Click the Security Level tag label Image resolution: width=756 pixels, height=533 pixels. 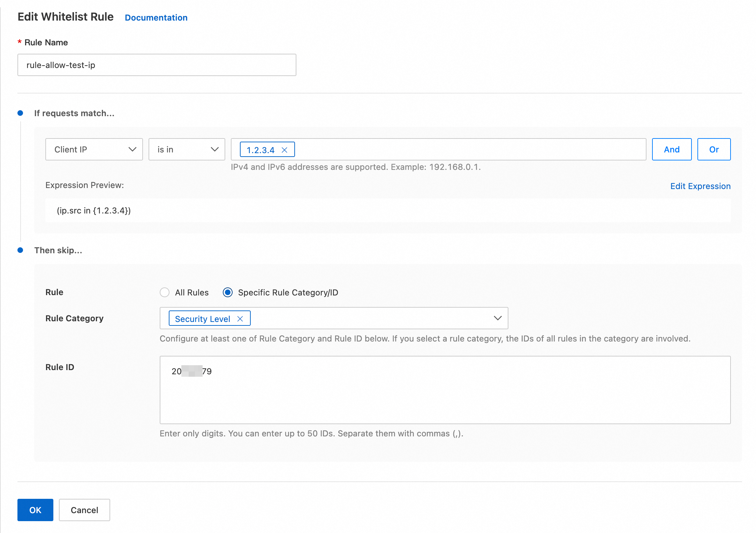coord(203,319)
